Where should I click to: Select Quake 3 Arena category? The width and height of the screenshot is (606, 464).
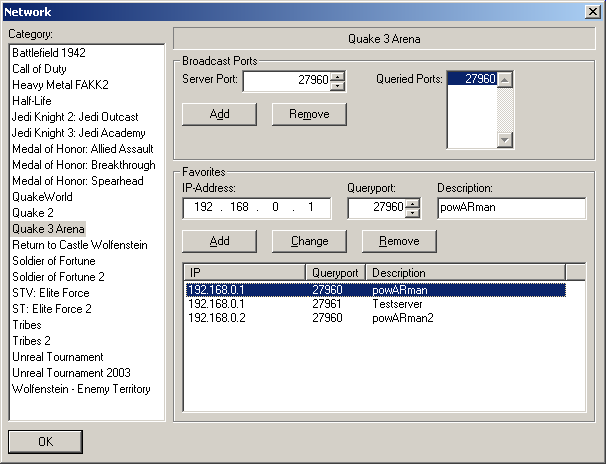[x=48, y=229]
